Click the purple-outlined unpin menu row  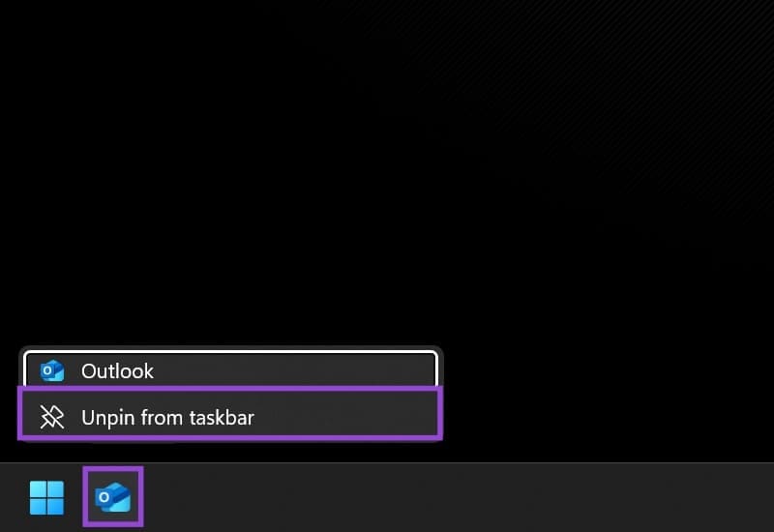230,414
